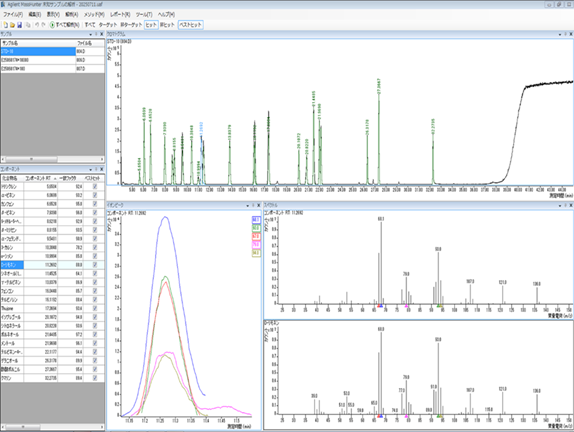Toggle best hit checkbox for first component row

pyautogui.click(x=95, y=186)
